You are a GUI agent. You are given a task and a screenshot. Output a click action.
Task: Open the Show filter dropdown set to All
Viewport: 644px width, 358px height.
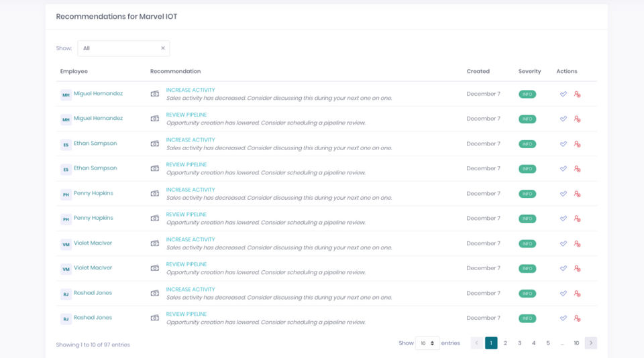(118, 48)
